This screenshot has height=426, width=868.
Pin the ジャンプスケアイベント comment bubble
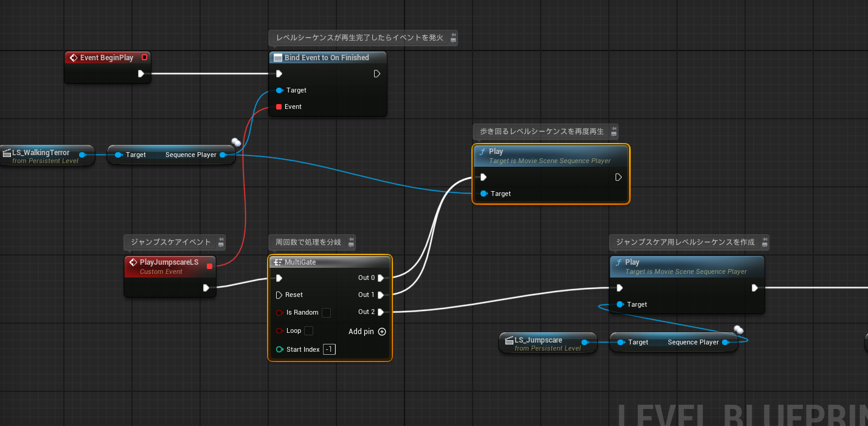(221, 239)
